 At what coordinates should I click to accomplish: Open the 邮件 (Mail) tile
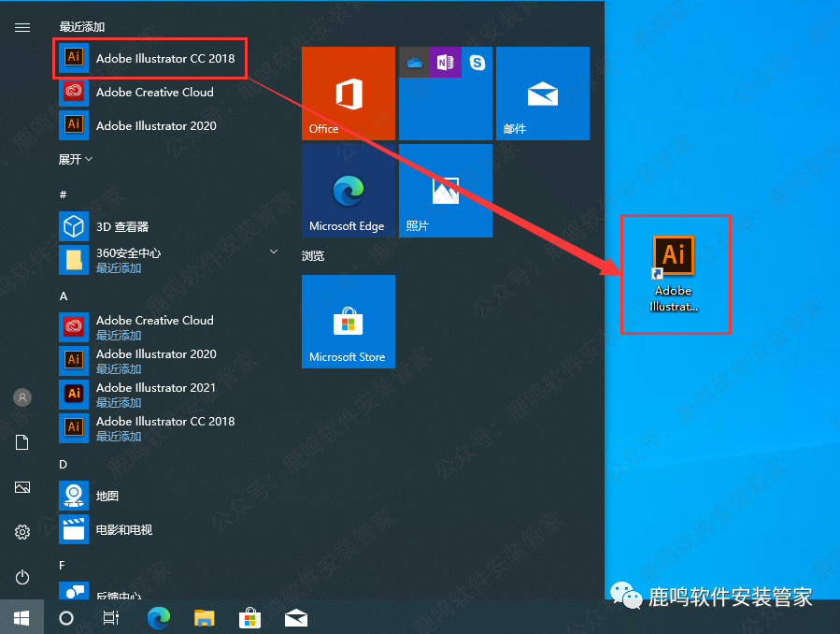point(542,94)
